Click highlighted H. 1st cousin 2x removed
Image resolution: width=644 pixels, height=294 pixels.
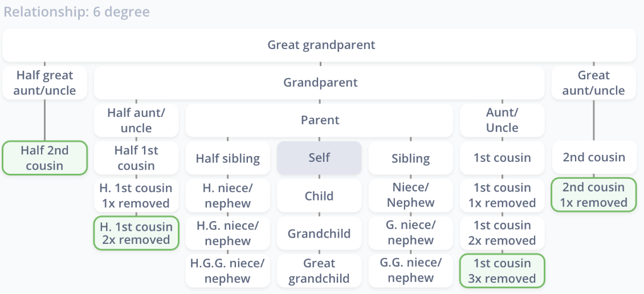(x=136, y=233)
